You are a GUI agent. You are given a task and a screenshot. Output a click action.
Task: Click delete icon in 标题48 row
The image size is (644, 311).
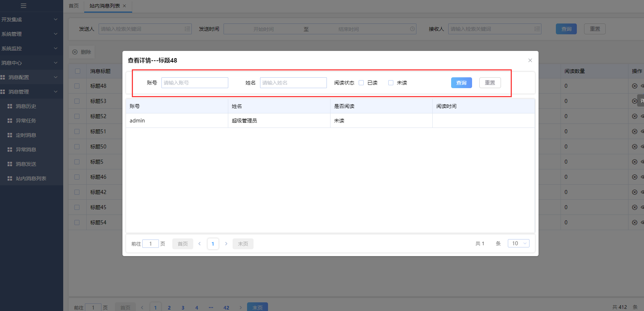point(635,86)
